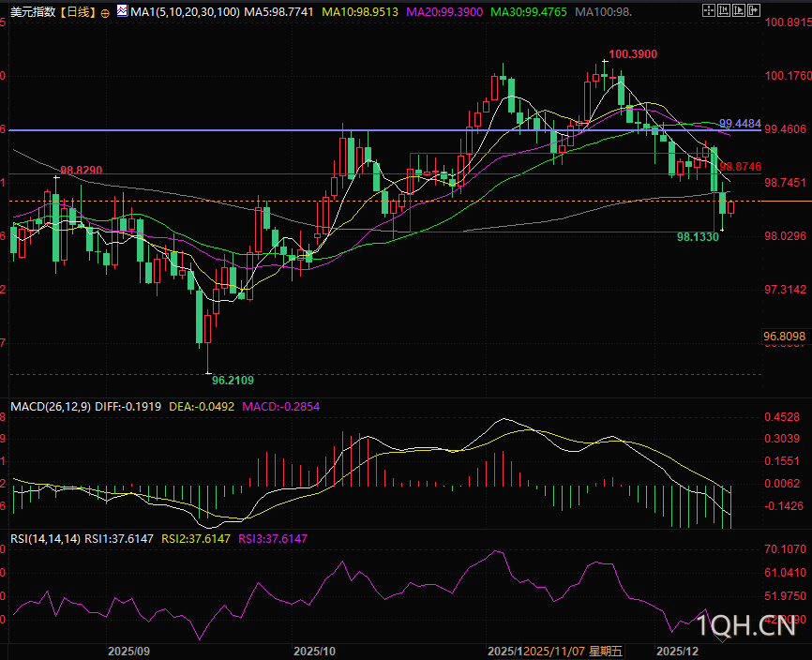Click the circular plus icon beside 日线
The height and width of the screenshot is (660, 812).
click(x=104, y=12)
